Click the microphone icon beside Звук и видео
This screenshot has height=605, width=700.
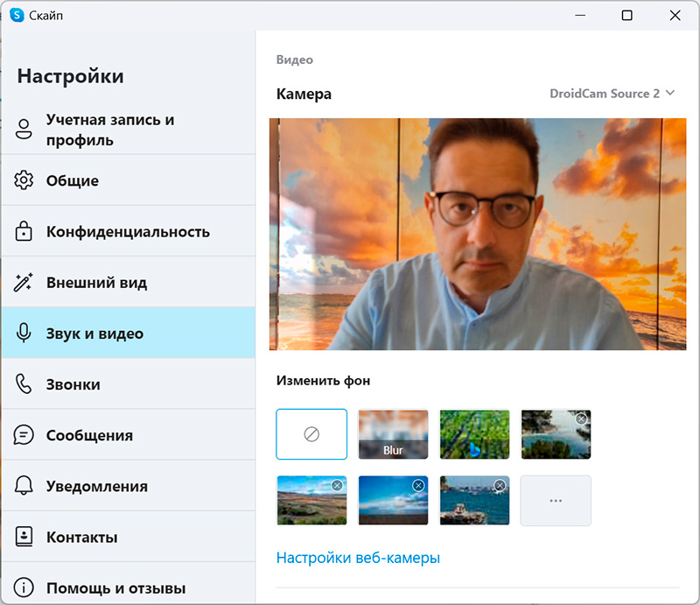click(x=24, y=334)
